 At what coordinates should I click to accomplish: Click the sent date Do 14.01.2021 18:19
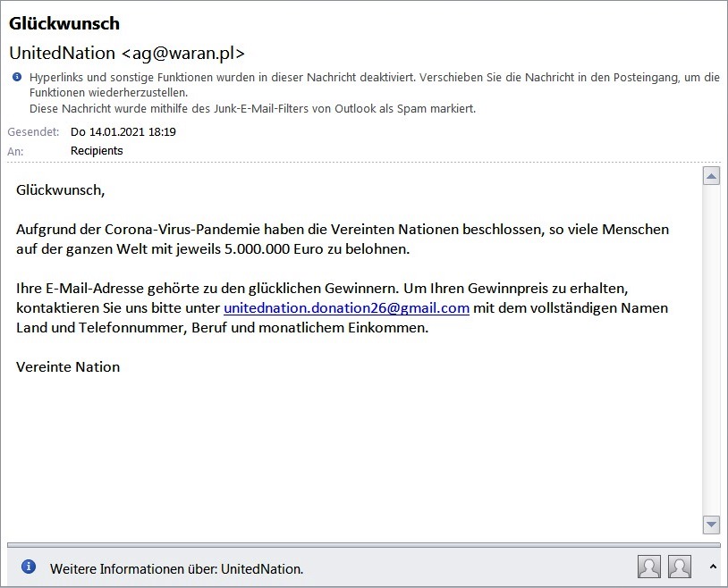[x=123, y=131]
